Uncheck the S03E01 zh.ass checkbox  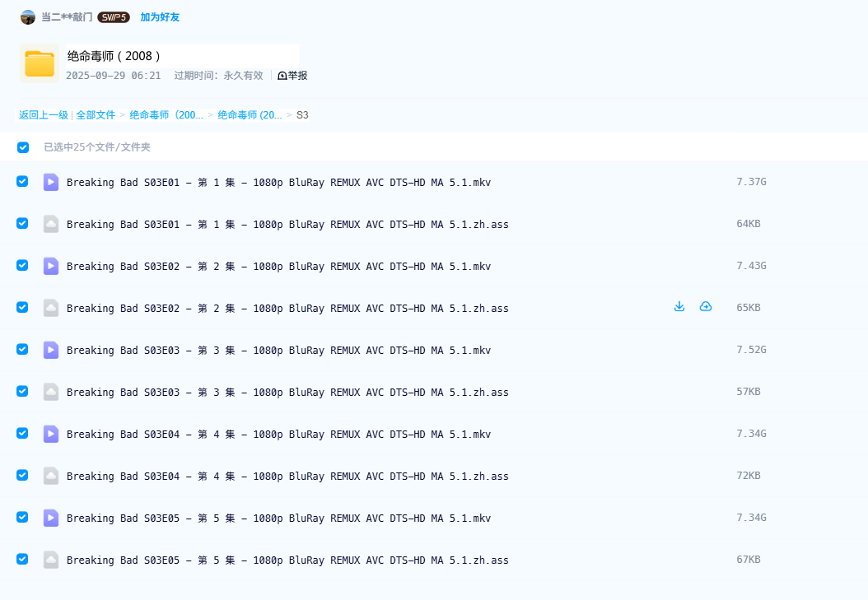click(22, 223)
